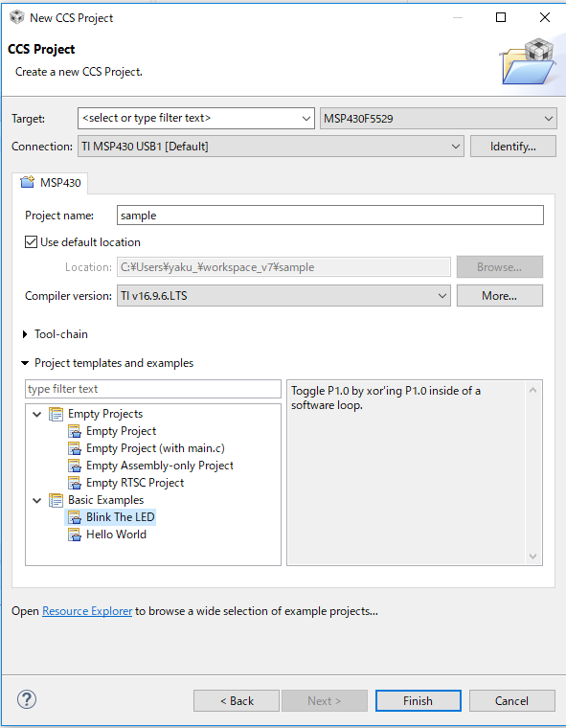
Task: Open the MSP430F5529 device dropdown
Action: 438,119
